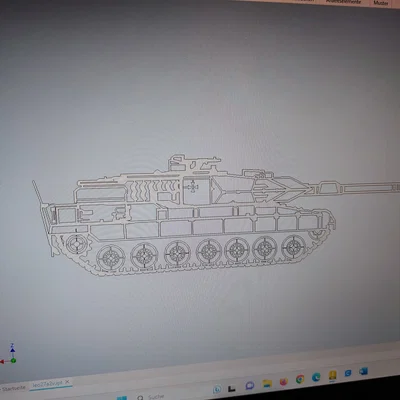Screen dimensions: 400x400
Task: Select the rear antenna line of the tank
Action: (x=38, y=193)
